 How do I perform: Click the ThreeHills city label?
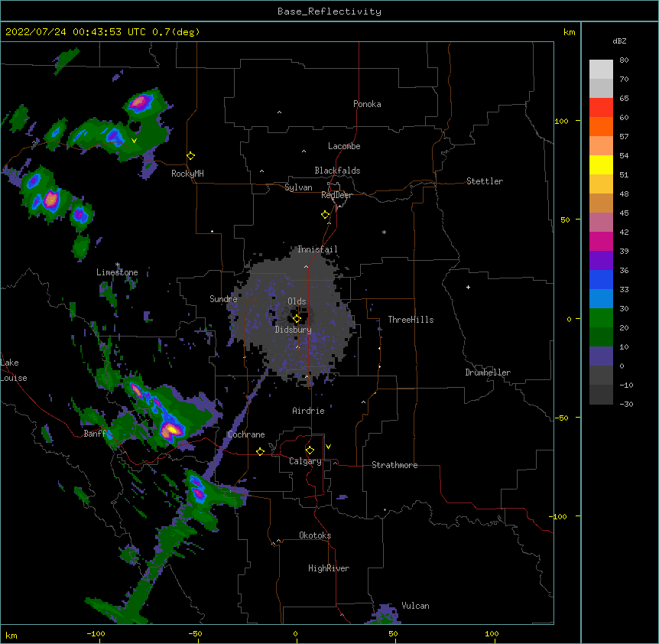pos(411,320)
